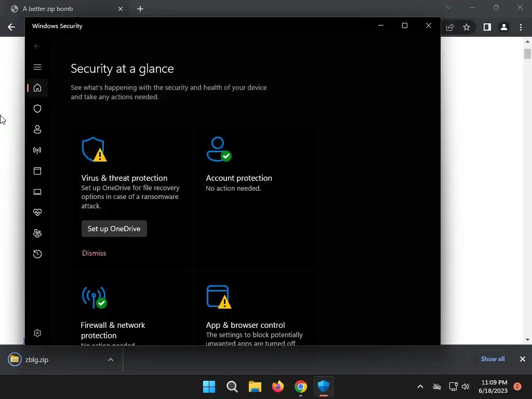The width and height of the screenshot is (532, 399).
Task: Open the Firewall & network protection heading
Action: pyautogui.click(x=113, y=330)
